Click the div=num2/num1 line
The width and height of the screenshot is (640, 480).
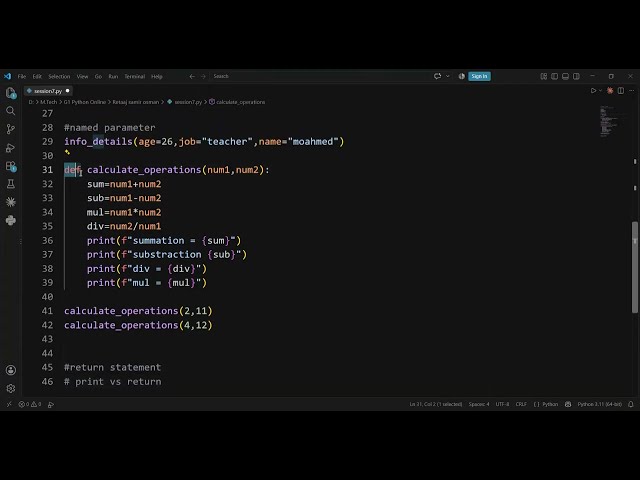click(124, 226)
